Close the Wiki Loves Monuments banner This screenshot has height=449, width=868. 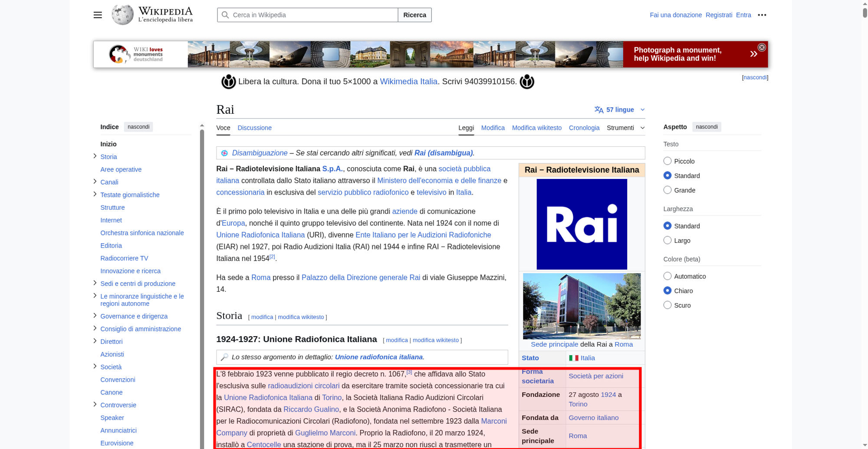click(x=762, y=47)
